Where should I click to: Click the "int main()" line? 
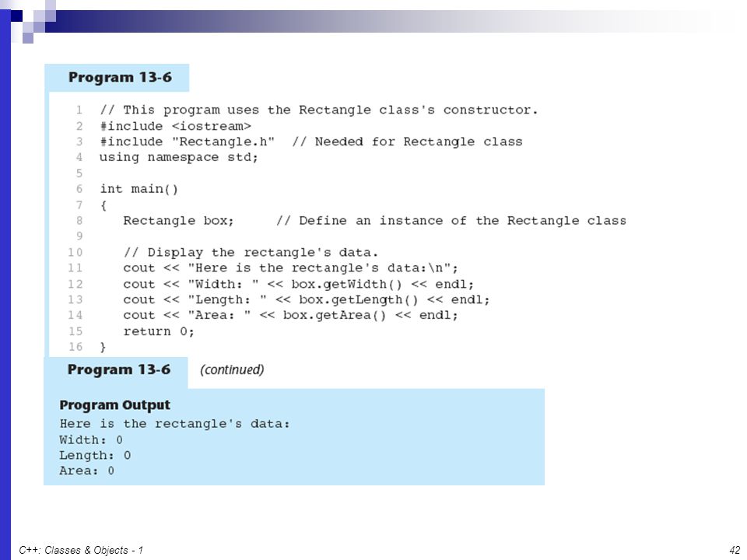pos(139,189)
